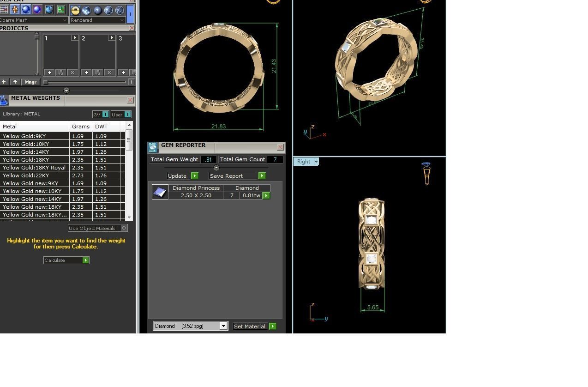This screenshot has width=588, height=387.
Task: Click metal list scrollbar up arrow
Action: tap(129, 125)
